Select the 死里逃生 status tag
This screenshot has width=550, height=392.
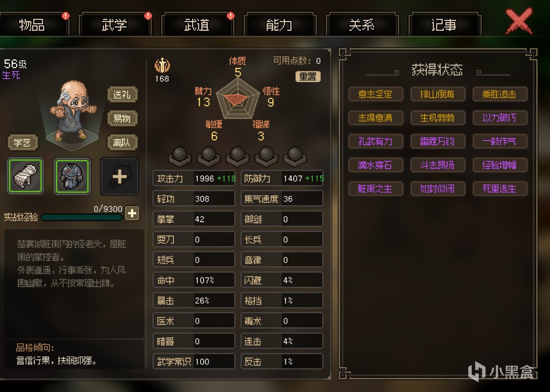click(x=500, y=189)
